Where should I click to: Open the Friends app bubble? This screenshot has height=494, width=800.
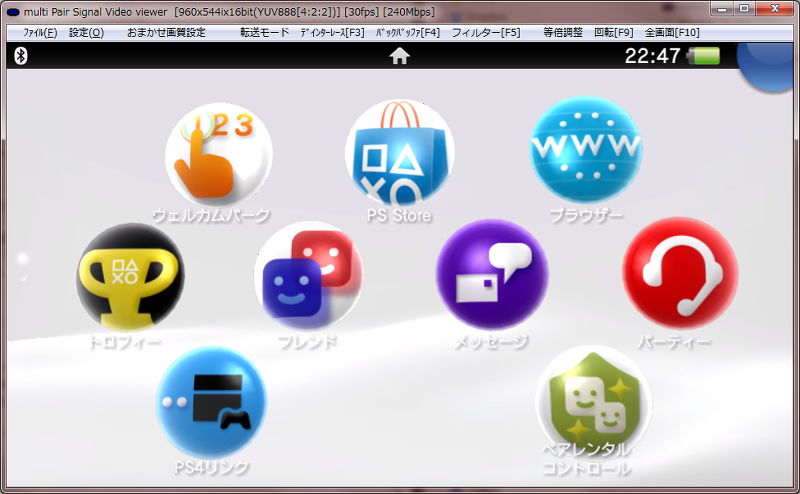tap(309, 276)
